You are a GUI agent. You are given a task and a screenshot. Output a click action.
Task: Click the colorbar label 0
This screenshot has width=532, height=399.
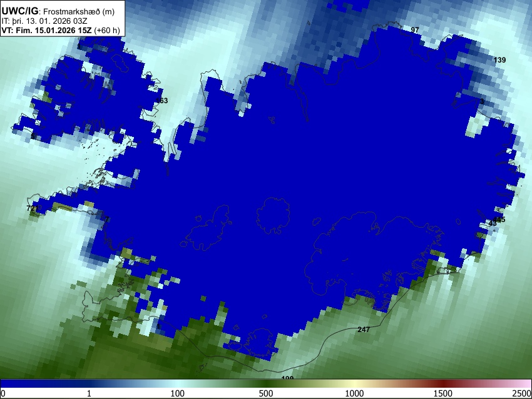pyautogui.click(x=3, y=393)
